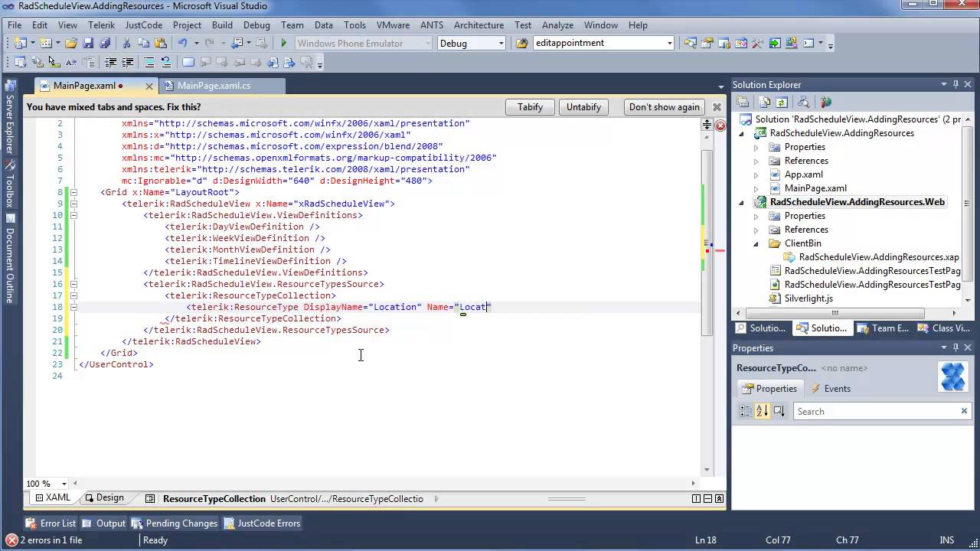This screenshot has height=551, width=980.
Task: Click Refresh icon in Solution Explorer toolbar
Action: click(782, 102)
